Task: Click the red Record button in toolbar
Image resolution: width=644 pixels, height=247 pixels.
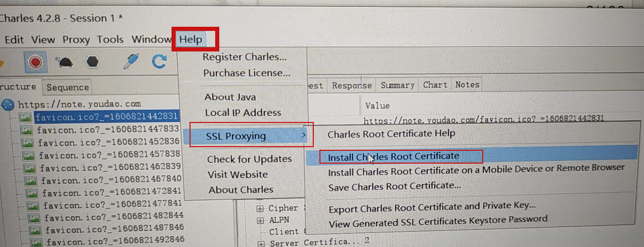Action: click(x=35, y=62)
